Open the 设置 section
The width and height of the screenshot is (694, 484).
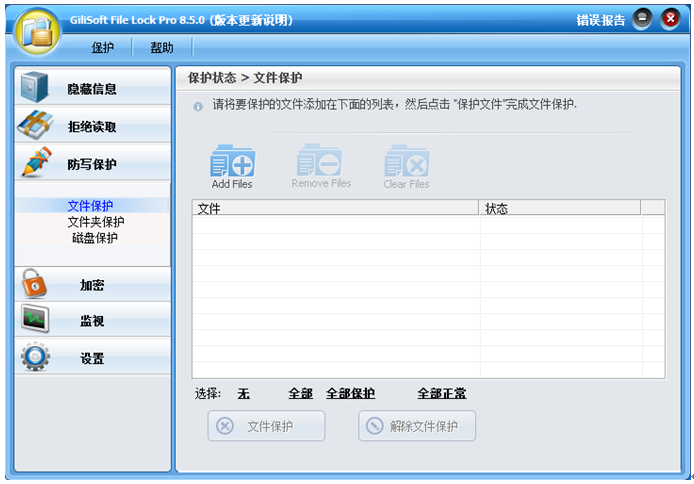(x=93, y=357)
